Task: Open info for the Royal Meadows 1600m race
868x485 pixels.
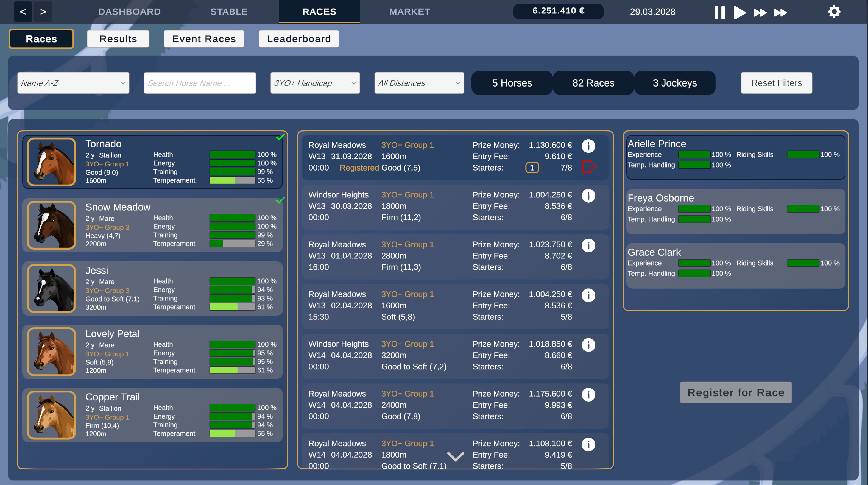Action: 588,146
